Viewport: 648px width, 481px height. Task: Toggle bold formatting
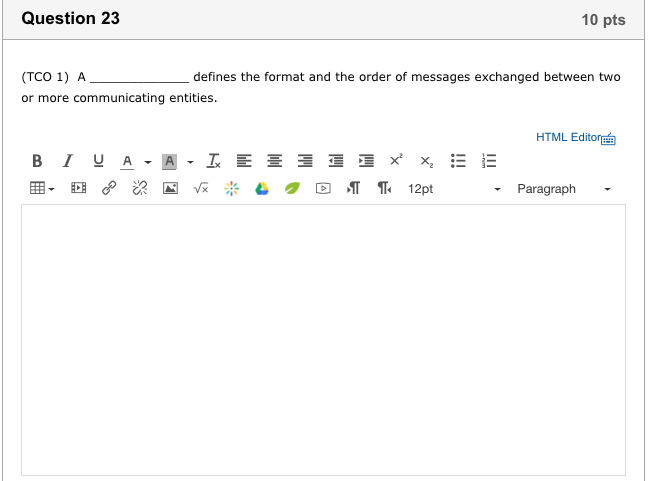(37, 161)
